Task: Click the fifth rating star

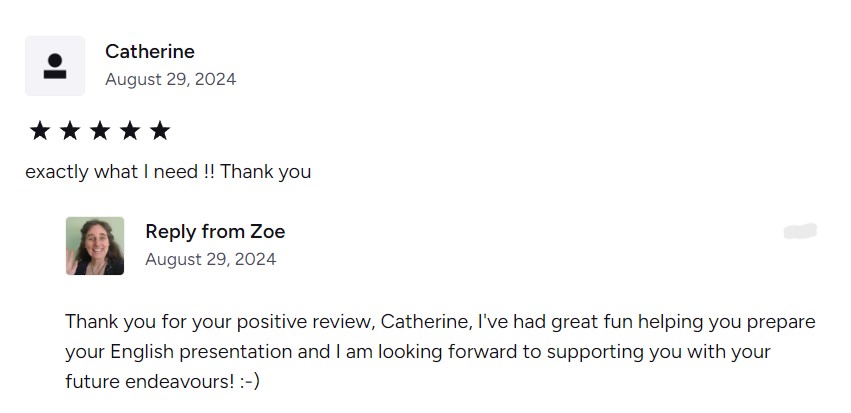Action: pyautogui.click(x=160, y=131)
